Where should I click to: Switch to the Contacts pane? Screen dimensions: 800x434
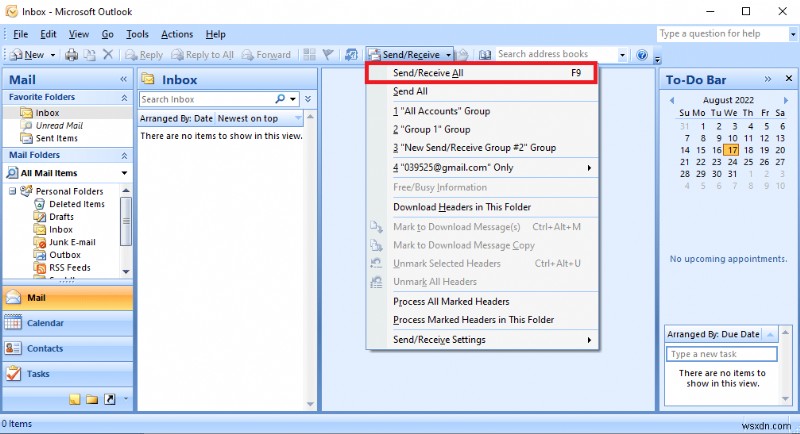[67, 348]
